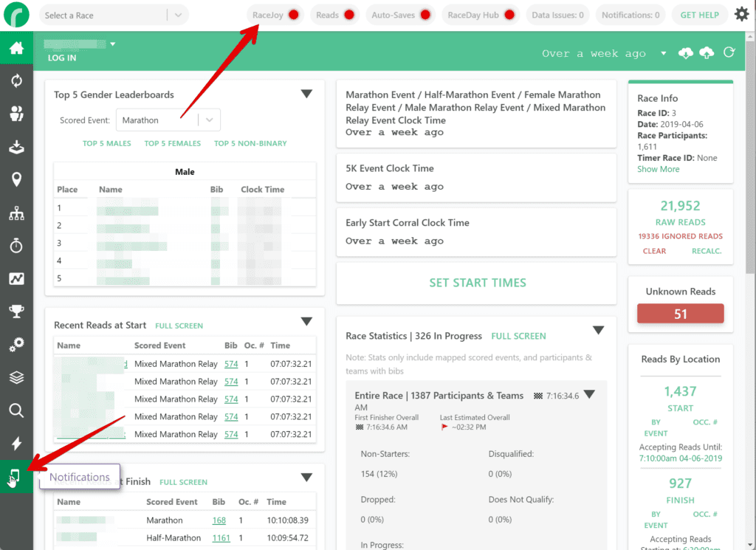Click the RaceDay Hub status indicator
Screen dimensions: 756x550
click(x=481, y=15)
